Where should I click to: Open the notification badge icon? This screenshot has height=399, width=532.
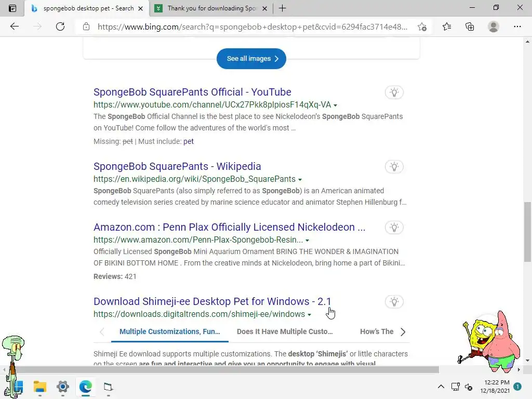(x=517, y=387)
